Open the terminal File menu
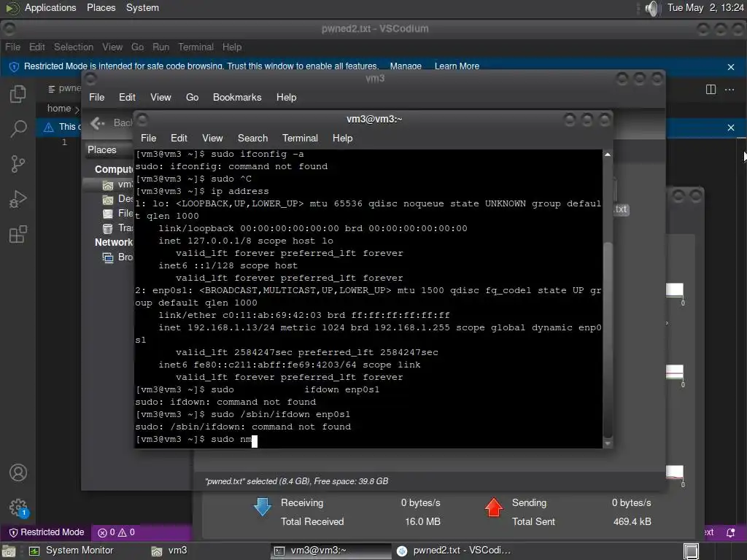Viewport: 747px width, 560px height. 148,138
